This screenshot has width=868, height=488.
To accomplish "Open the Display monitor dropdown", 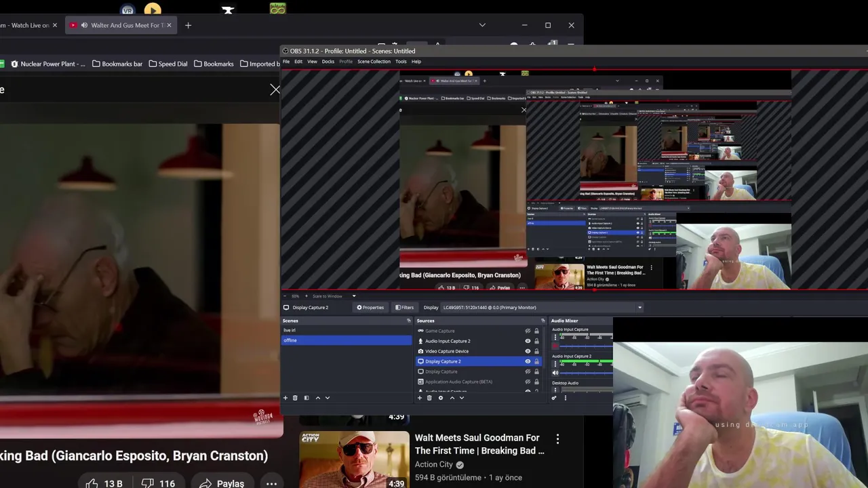I will click(541, 307).
